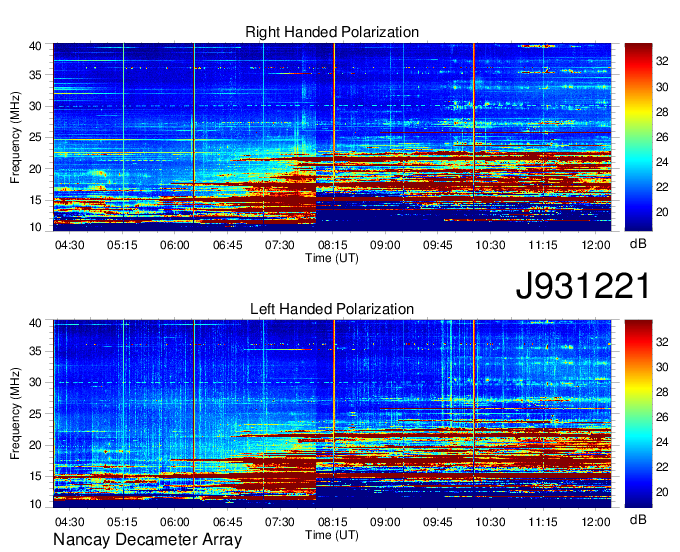Click the 40 MHz tick on Right Handed plot
This screenshot has height=552, width=680.
pyautogui.click(x=35, y=46)
